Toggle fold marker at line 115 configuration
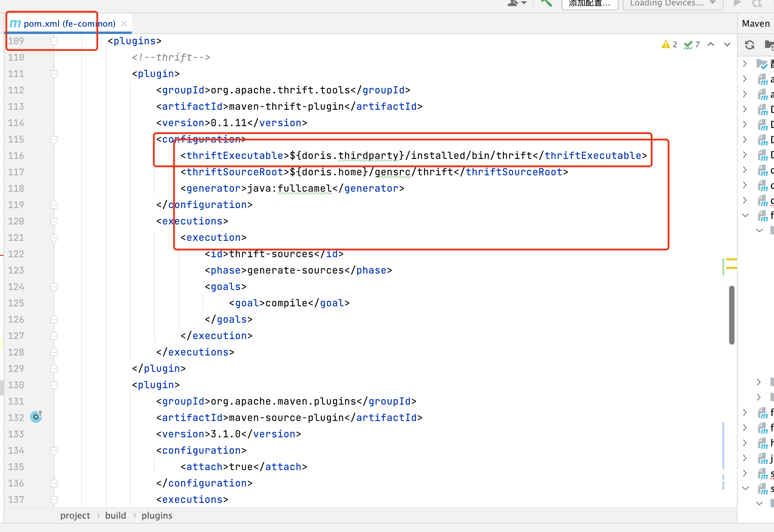The width and height of the screenshot is (774, 532). (54, 139)
